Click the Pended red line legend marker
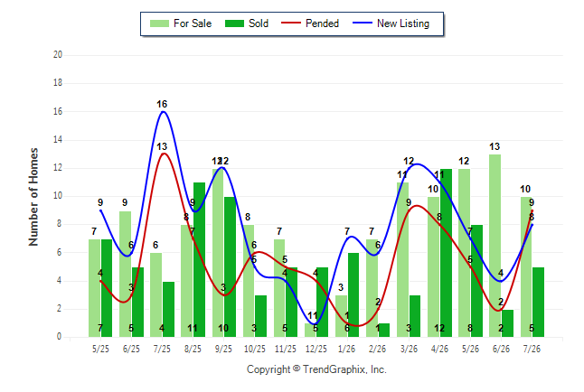Screen dimensions: 584x392 pyautogui.click(x=291, y=23)
